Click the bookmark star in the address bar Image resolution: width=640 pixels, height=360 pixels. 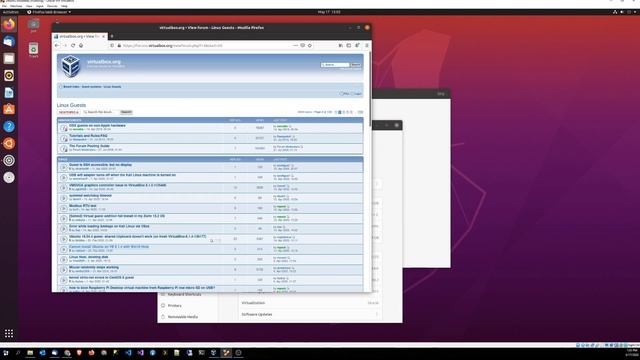click(x=310, y=45)
